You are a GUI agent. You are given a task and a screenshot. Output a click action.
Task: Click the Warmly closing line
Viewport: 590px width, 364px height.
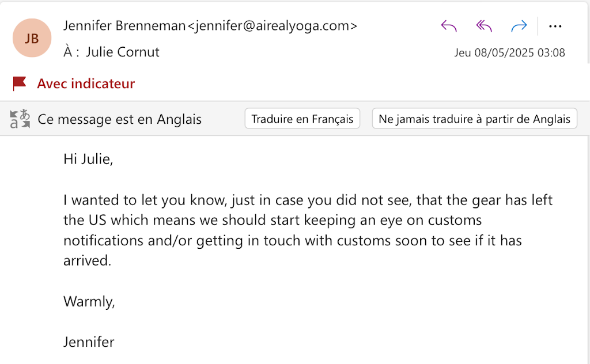[89, 301]
